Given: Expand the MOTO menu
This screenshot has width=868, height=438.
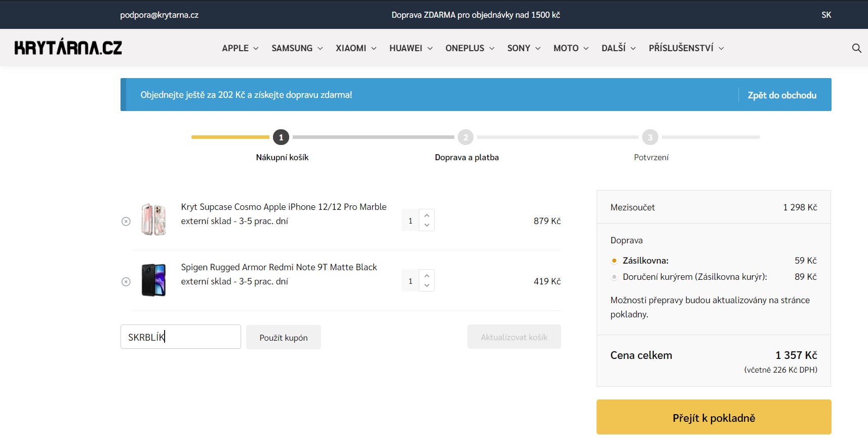Looking at the screenshot, I should [x=571, y=48].
